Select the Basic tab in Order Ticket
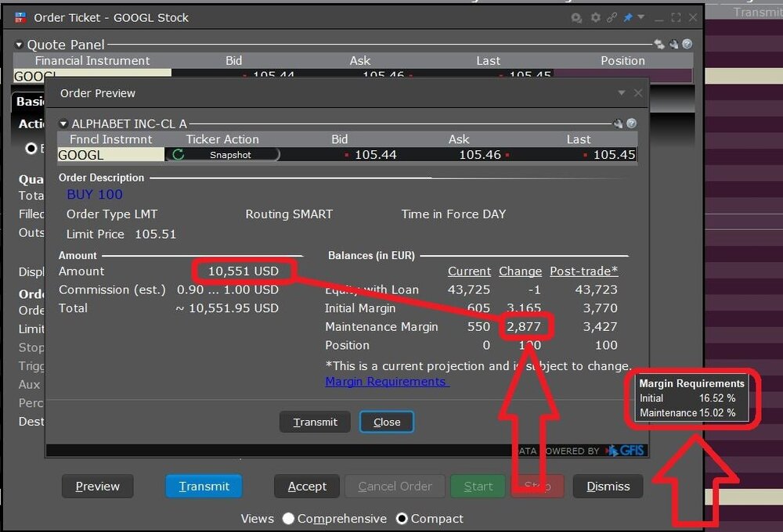The image size is (783, 532). [30, 102]
